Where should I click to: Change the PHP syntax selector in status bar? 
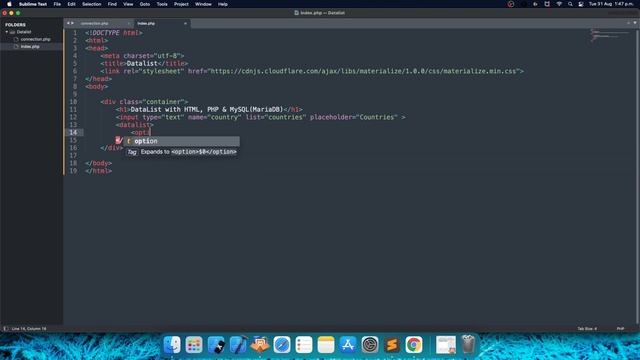(620, 329)
